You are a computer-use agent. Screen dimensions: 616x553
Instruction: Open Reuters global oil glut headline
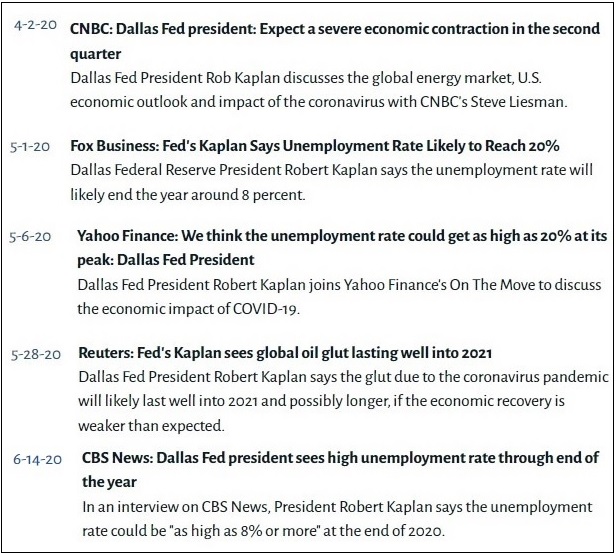point(285,353)
